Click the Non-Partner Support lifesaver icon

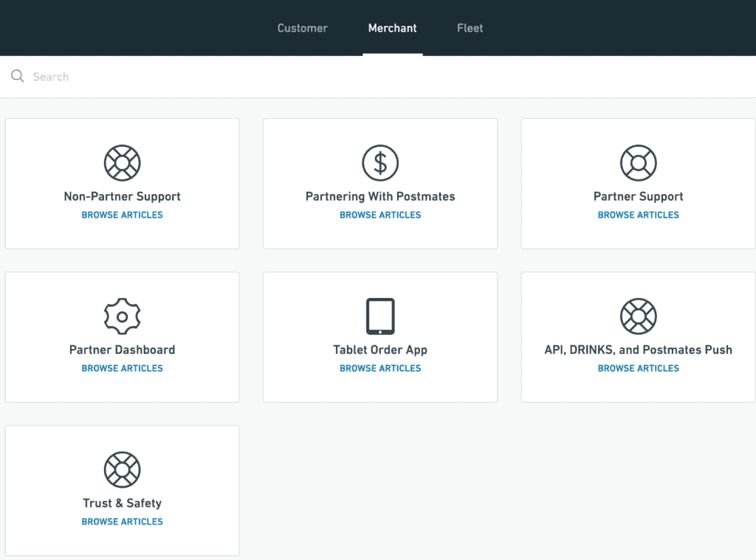122,162
